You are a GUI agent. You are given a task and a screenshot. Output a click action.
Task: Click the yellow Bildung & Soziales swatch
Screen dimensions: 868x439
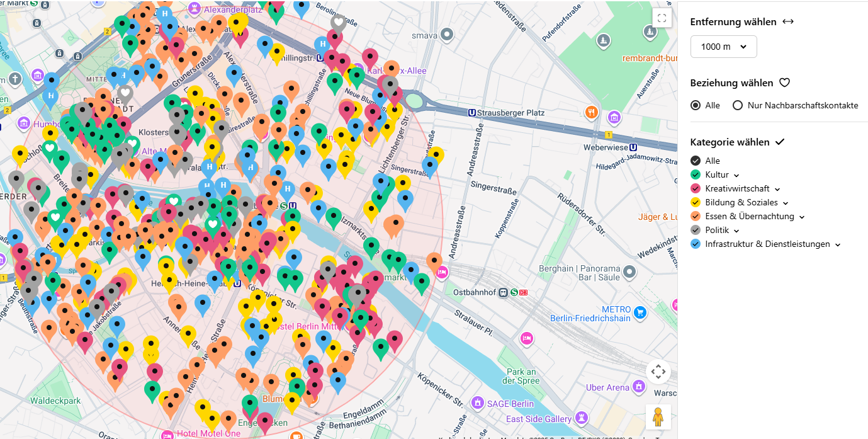point(696,202)
